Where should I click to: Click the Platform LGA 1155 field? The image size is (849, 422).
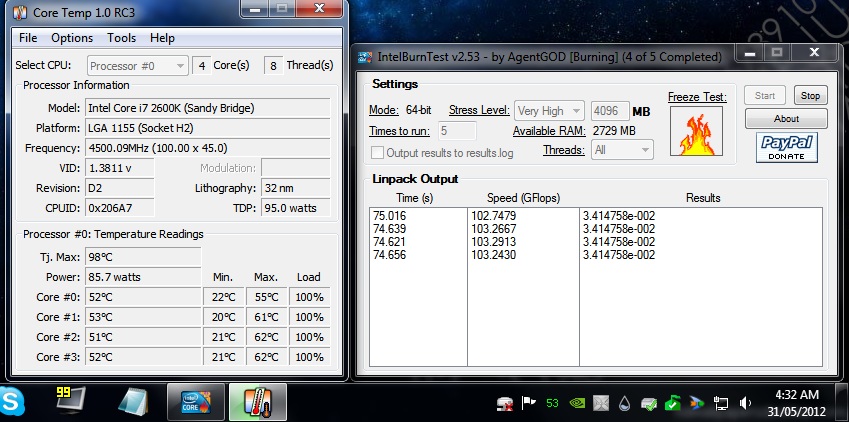point(207,128)
